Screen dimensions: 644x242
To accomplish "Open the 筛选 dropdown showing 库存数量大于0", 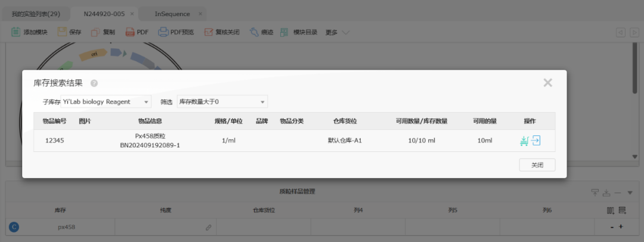I will tap(222, 101).
